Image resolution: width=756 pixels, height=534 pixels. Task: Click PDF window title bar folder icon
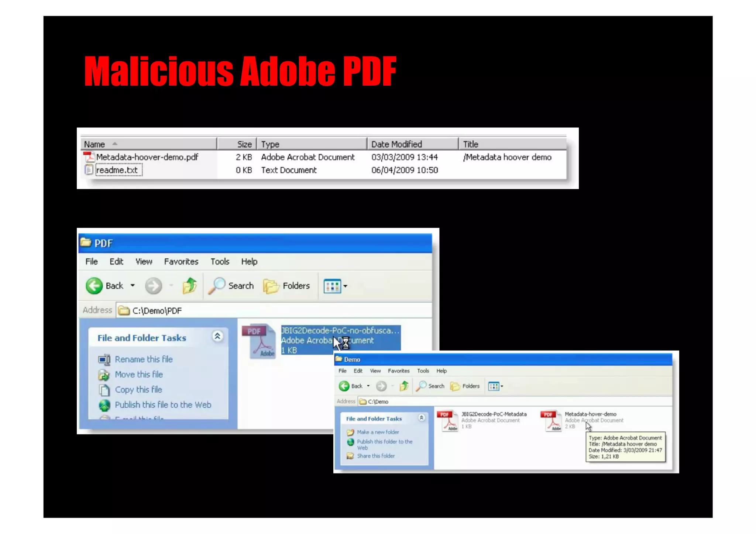(x=86, y=242)
